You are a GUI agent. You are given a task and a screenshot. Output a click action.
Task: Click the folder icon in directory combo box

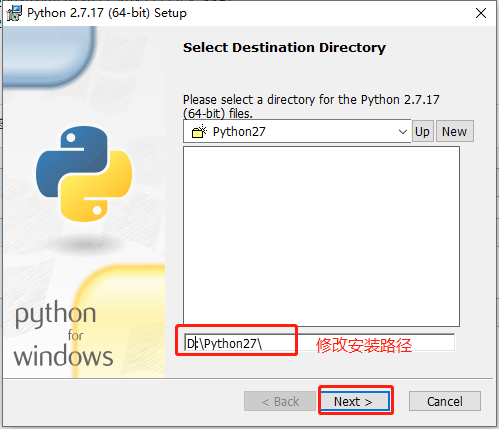tap(199, 131)
